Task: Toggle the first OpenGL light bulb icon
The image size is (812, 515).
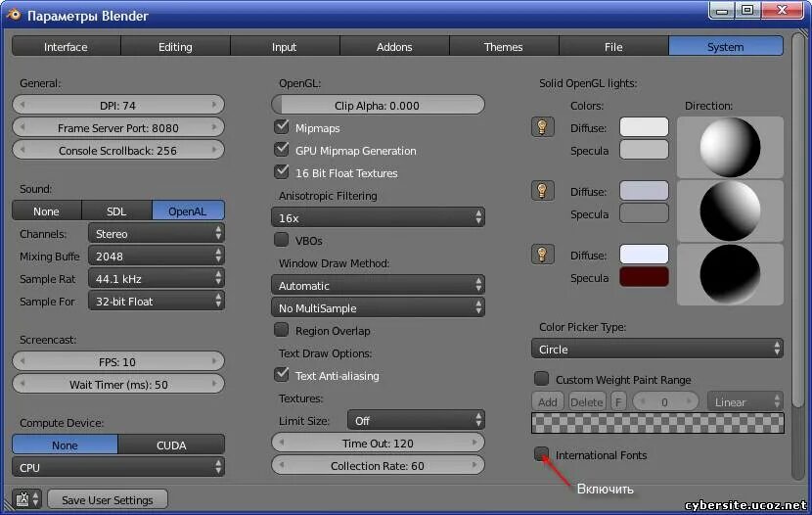Action: click(542, 127)
